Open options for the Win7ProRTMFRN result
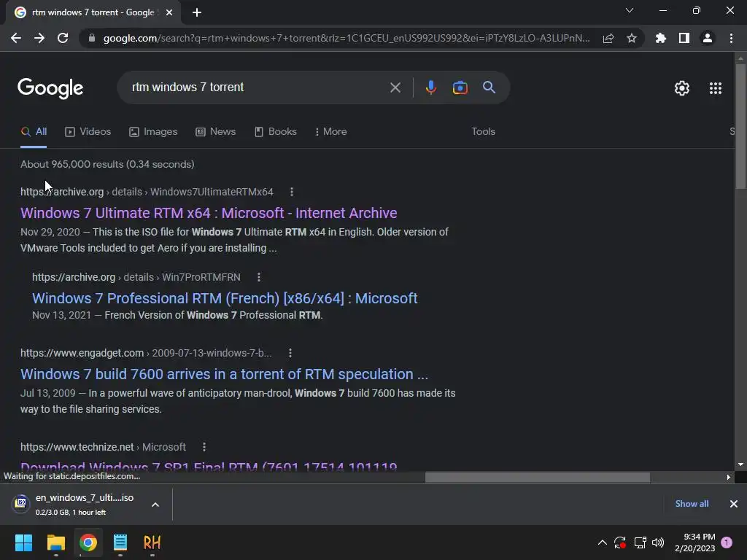This screenshot has width=747, height=560. tap(259, 277)
